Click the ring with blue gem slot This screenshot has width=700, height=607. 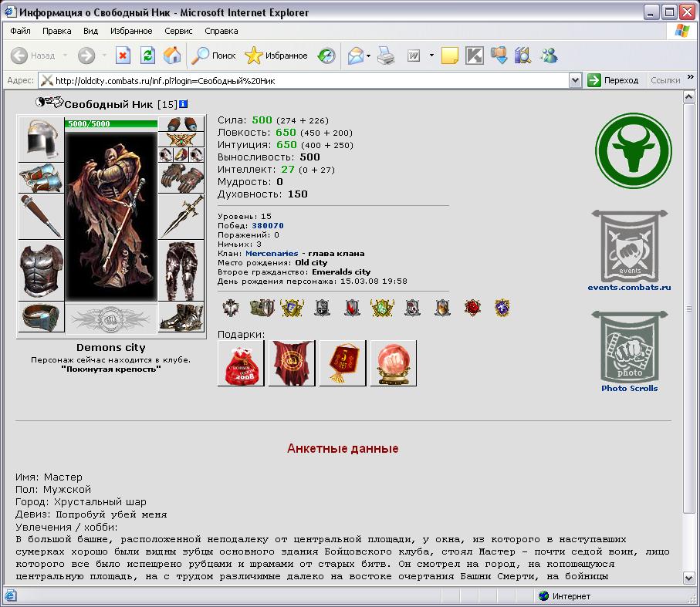[41, 317]
